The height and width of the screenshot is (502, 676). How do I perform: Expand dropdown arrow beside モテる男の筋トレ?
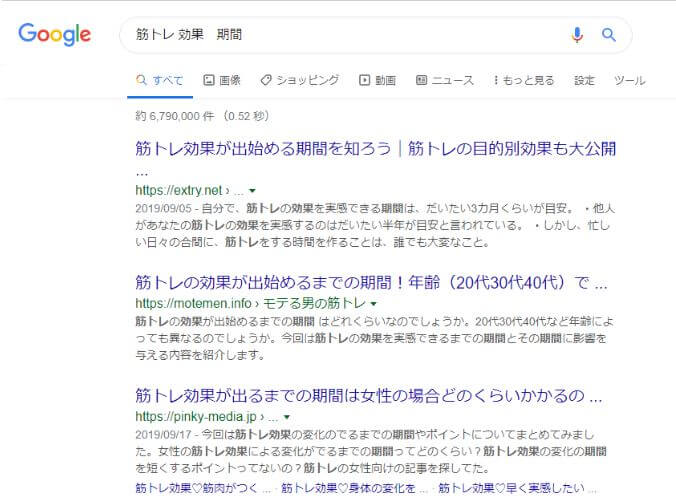pos(374,304)
